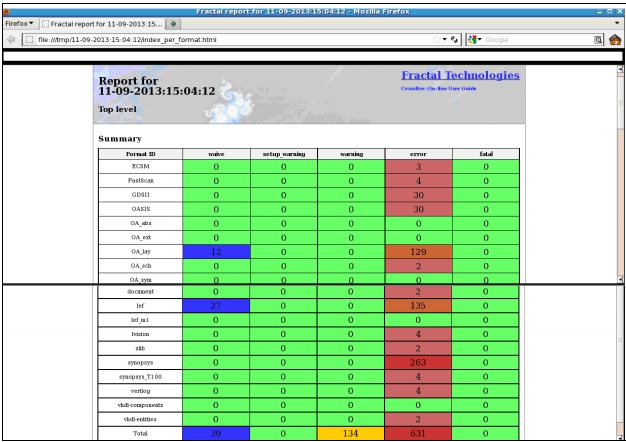This screenshot has width=626, height=442.
Task: Click the red '263' error cell for synopsys
Action: coord(418,363)
